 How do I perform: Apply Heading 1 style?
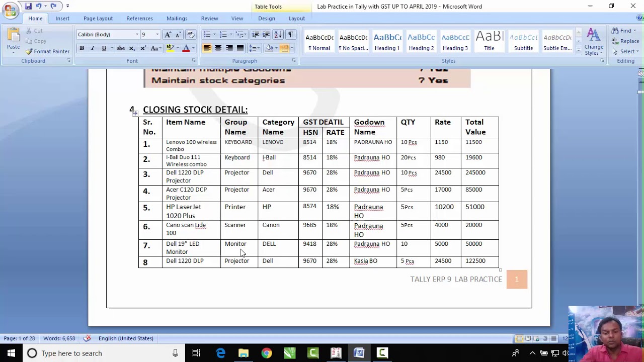387,41
